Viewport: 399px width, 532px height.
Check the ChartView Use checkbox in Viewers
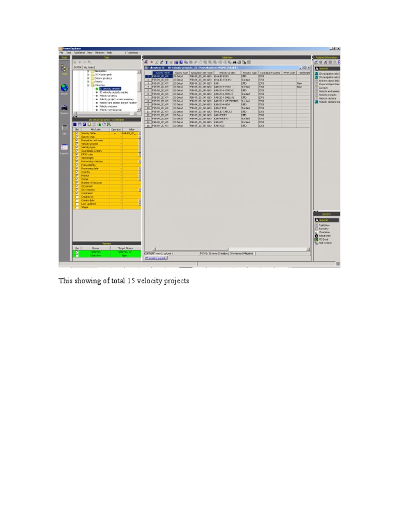point(77,256)
